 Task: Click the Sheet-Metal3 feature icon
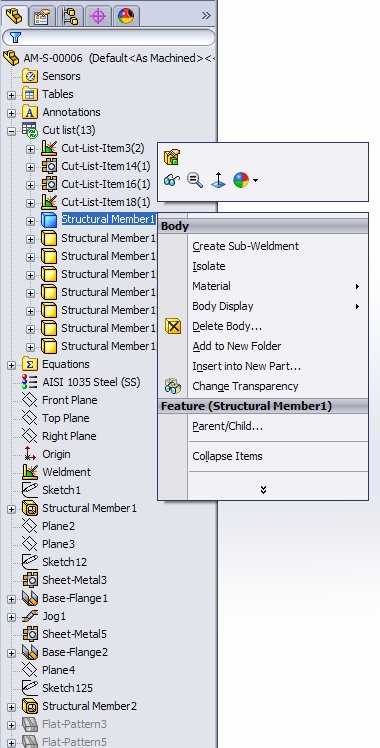pos(30,580)
